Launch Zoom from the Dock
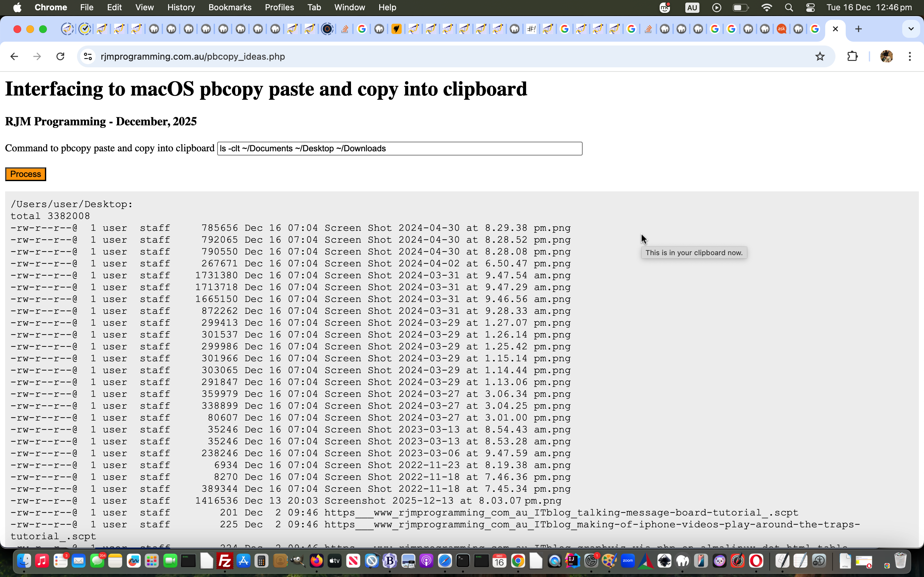 pyautogui.click(x=628, y=561)
